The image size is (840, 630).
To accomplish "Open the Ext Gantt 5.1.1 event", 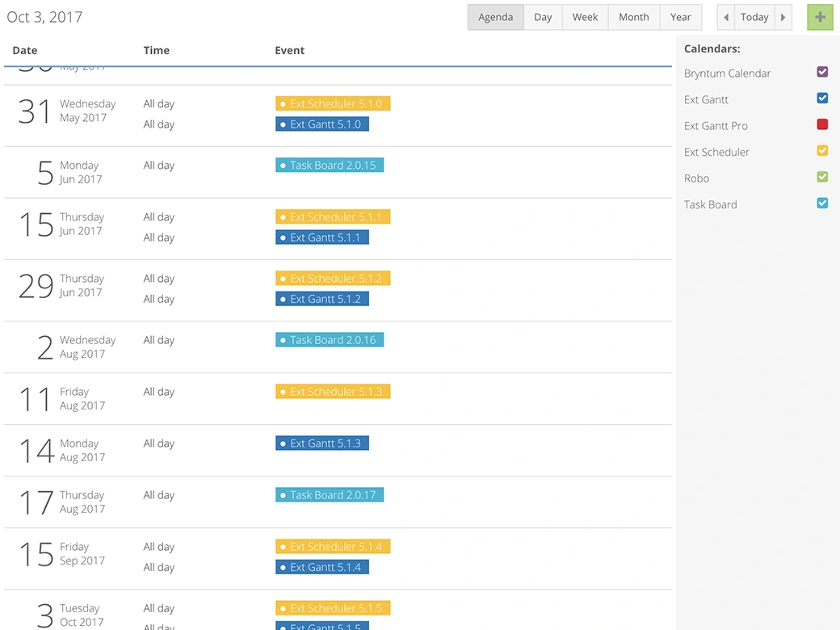I will [322, 237].
